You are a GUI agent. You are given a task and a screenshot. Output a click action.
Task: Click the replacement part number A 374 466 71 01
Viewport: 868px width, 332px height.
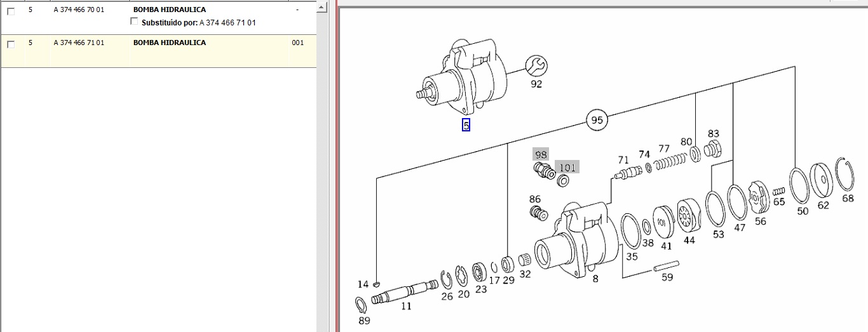227,22
